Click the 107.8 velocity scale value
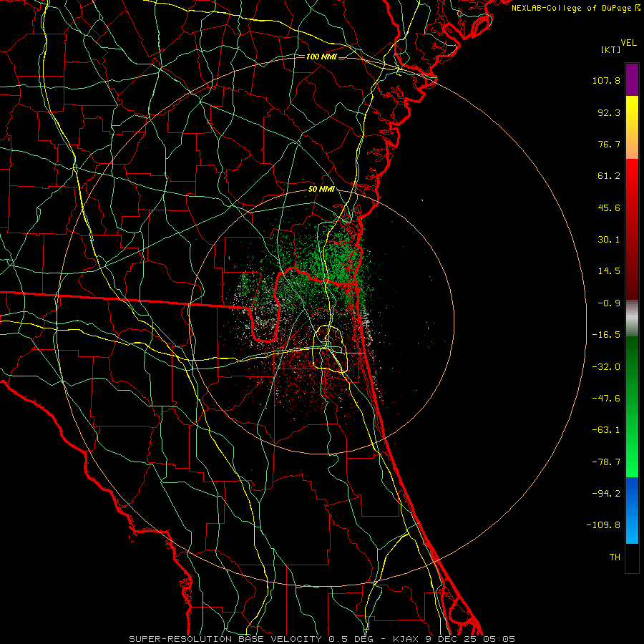Screen dimensions: 644x644 click(606, 80)
